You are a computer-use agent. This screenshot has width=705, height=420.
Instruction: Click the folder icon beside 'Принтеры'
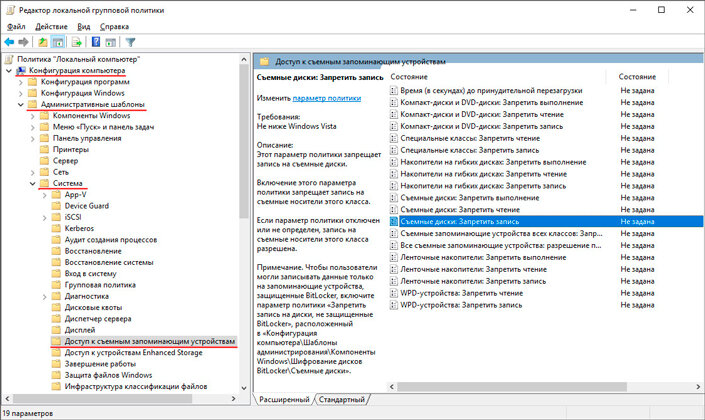44,149
